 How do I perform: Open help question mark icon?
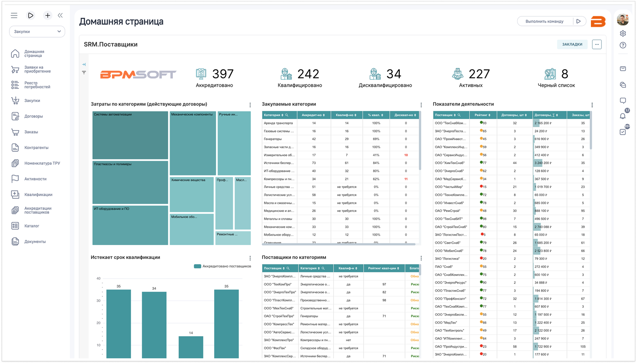point(623,45)
